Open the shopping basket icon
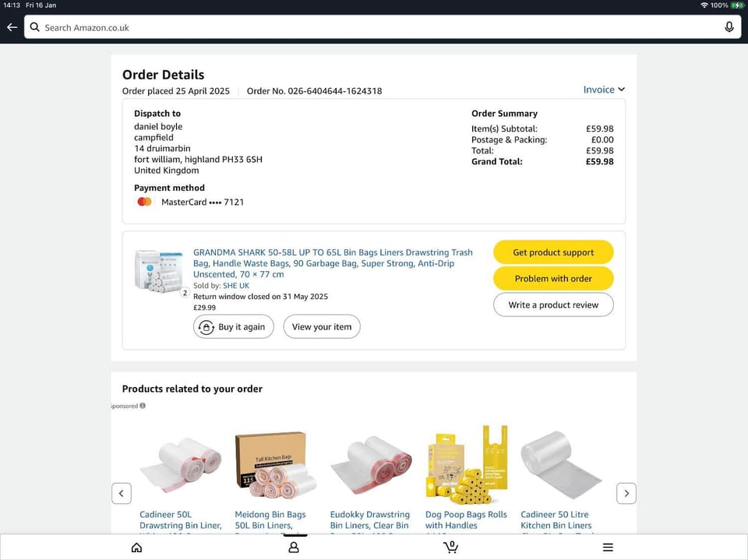The height and width of the screenshot is (560, 748). [450, 547]
